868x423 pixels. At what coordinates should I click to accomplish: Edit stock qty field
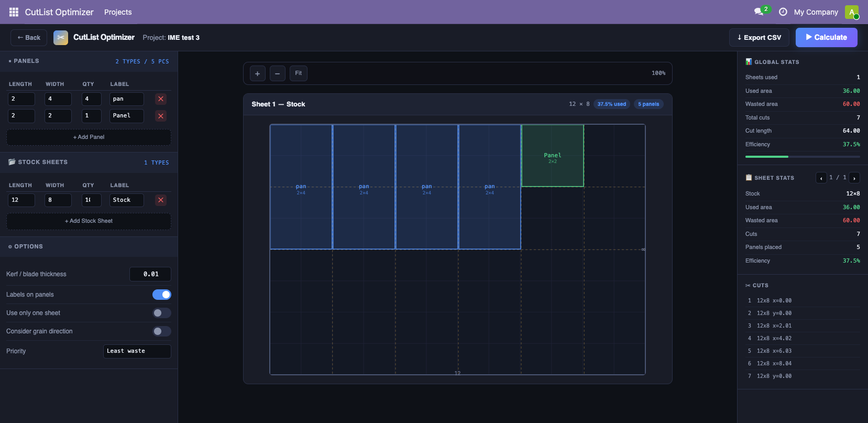coord(92,200)
